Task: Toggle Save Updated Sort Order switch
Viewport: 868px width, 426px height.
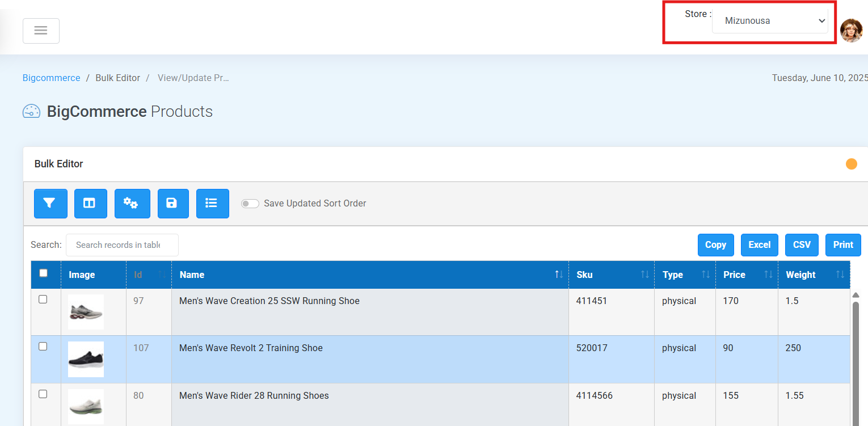Action: click(x=250, y=204)
